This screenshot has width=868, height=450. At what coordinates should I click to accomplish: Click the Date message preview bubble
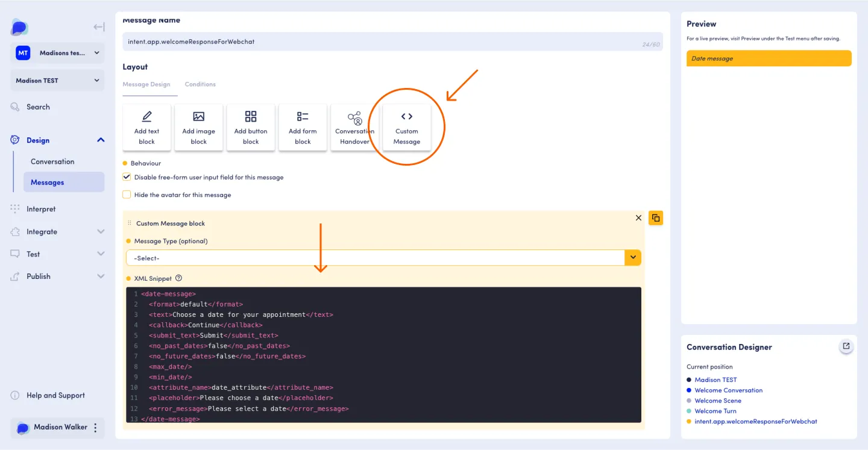click(769, 58)
